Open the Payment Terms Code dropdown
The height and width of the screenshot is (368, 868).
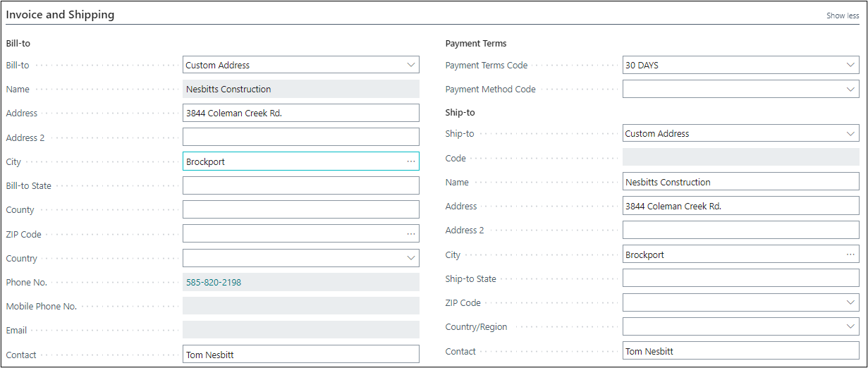click(x=851, y=65)
